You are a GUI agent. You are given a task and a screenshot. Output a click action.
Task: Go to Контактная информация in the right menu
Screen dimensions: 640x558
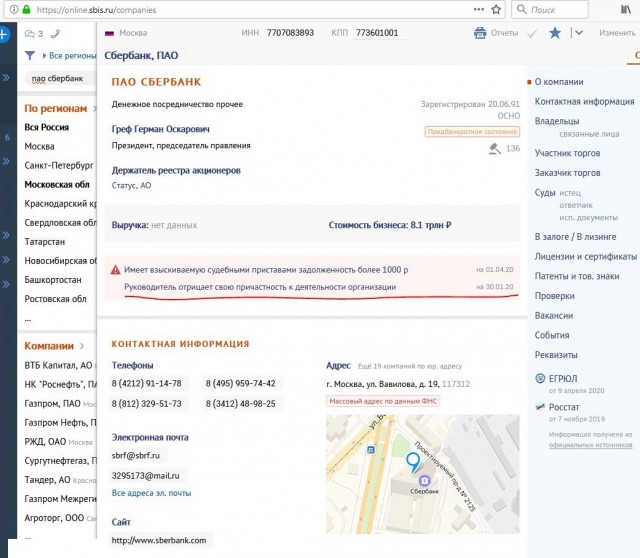pos(584,101)
